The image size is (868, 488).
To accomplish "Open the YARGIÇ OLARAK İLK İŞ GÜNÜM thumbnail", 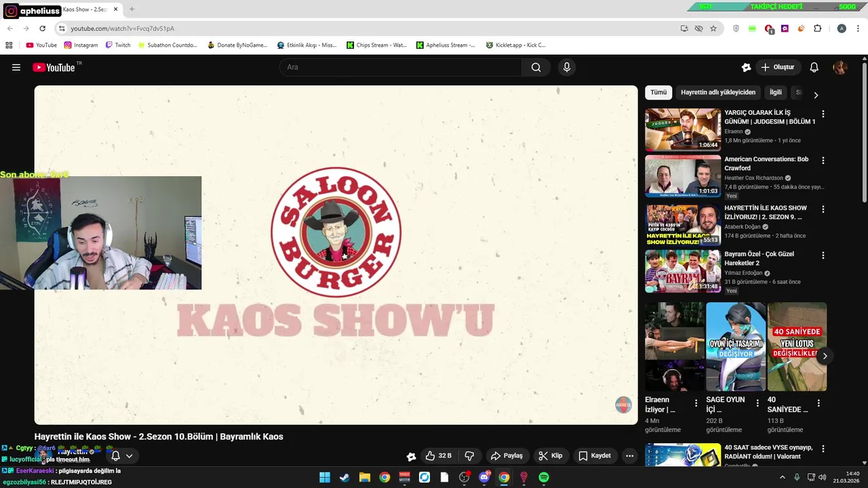I will pyautogui.click(x=683, y=129).
